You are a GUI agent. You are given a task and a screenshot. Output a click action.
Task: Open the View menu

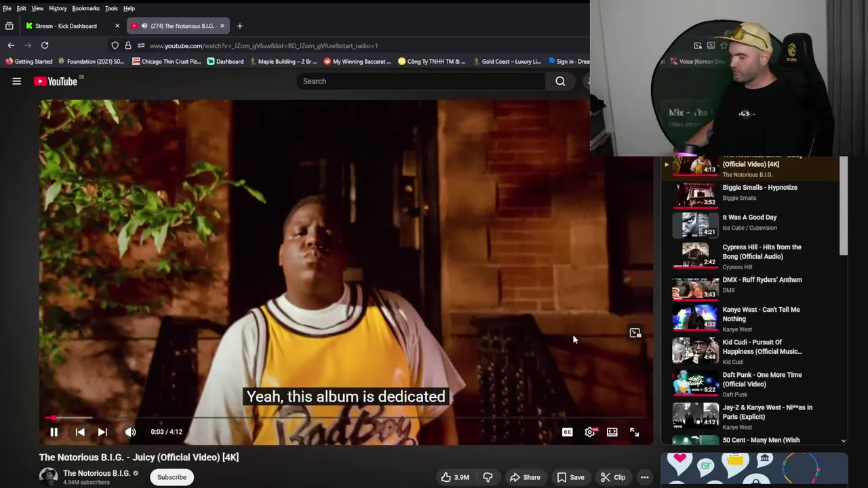37,8
